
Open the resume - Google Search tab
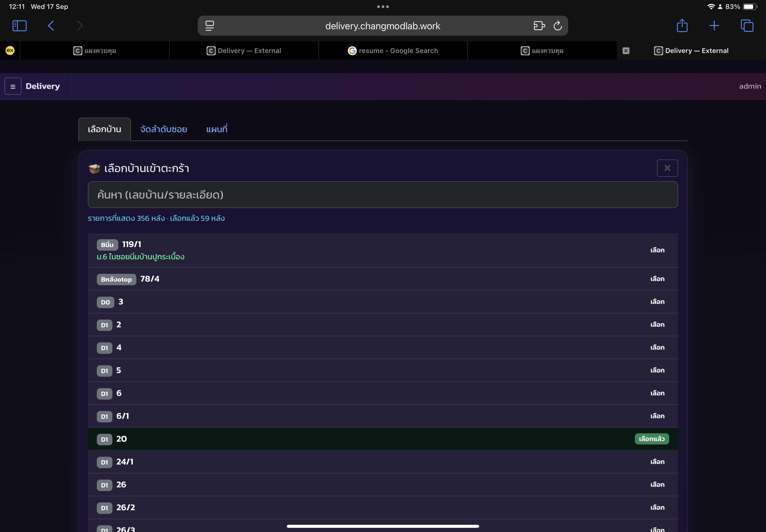(393, 51)
